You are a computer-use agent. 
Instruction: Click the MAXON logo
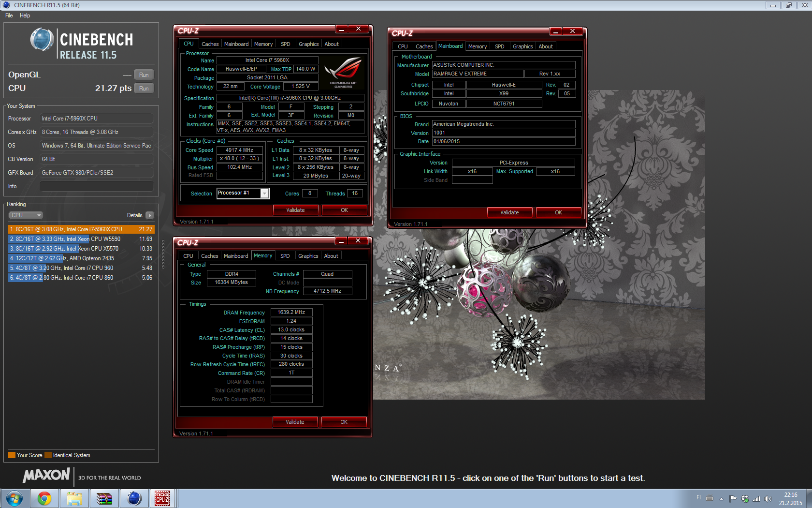click(x=46, y=476)
